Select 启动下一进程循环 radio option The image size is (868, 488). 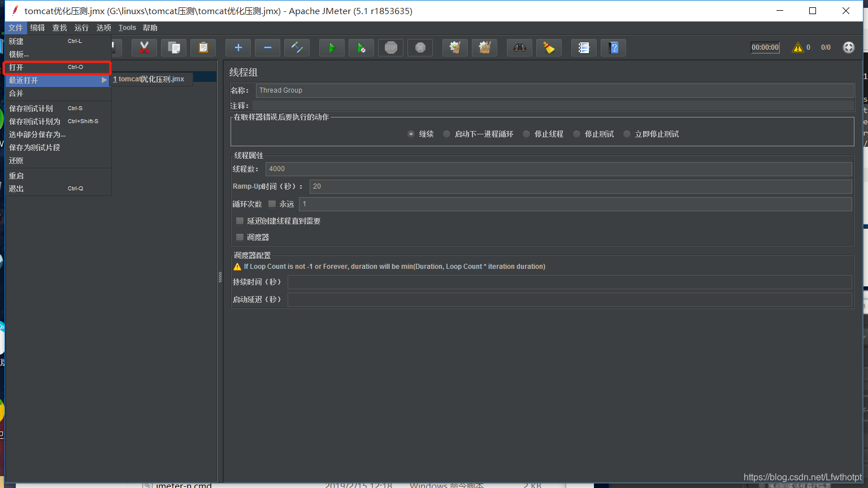[x=446, y=134]
